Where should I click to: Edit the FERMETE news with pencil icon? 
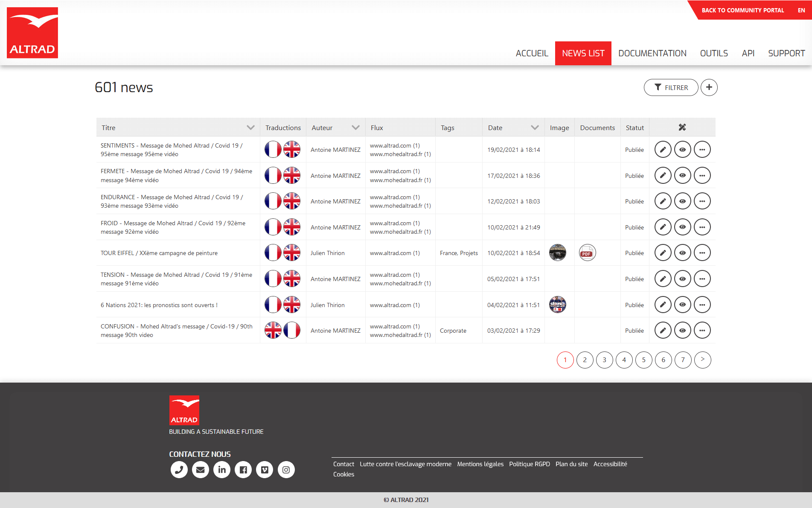coord(663,175)
